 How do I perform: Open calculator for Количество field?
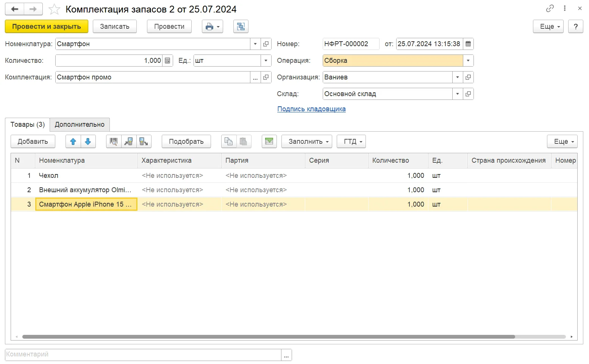coord(167,61)
